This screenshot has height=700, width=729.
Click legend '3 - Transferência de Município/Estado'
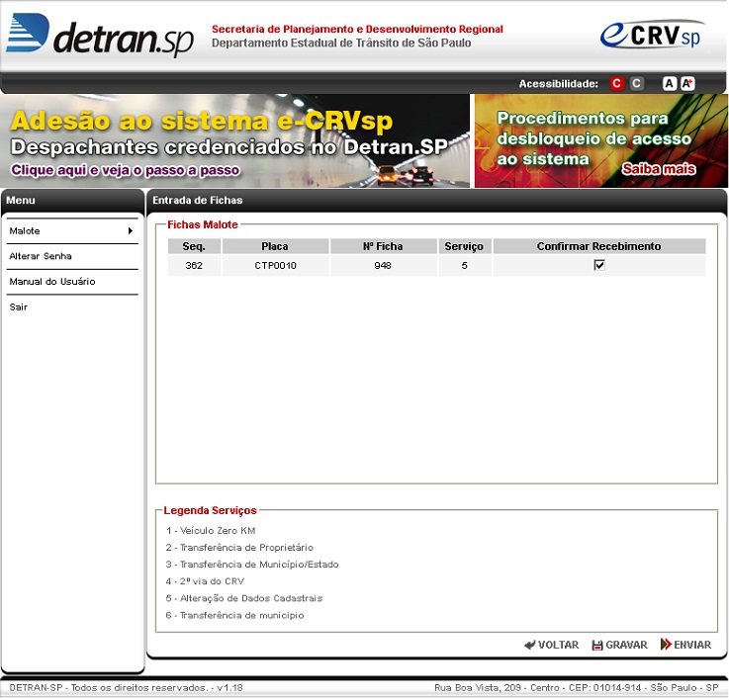pyautogui.click(x=252, y=565)
